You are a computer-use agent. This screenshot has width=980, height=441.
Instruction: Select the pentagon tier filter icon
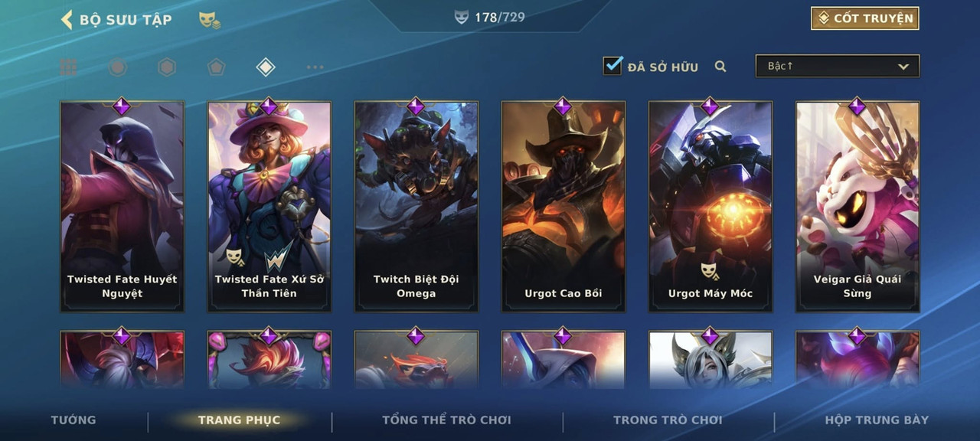(216, 67)
